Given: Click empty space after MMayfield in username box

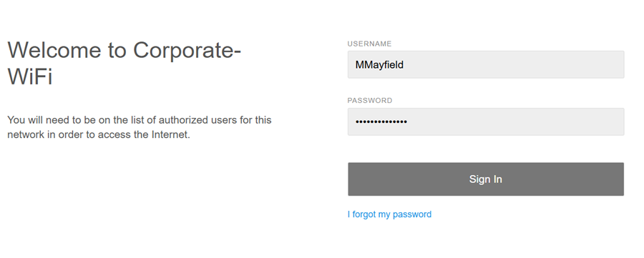Looking at the screenshot, I should pyautogui.click(x=513, y=64).
